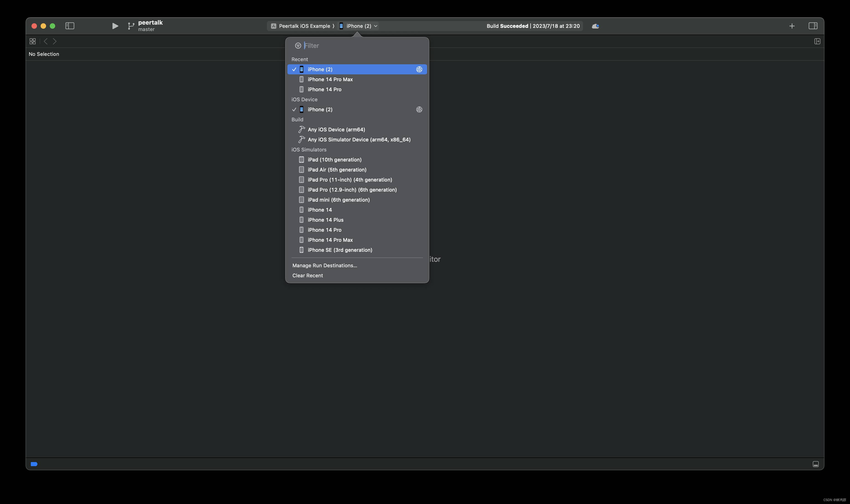Click the master branch label
The height and width of the screenshot is (504, 850).
[146, 30]
